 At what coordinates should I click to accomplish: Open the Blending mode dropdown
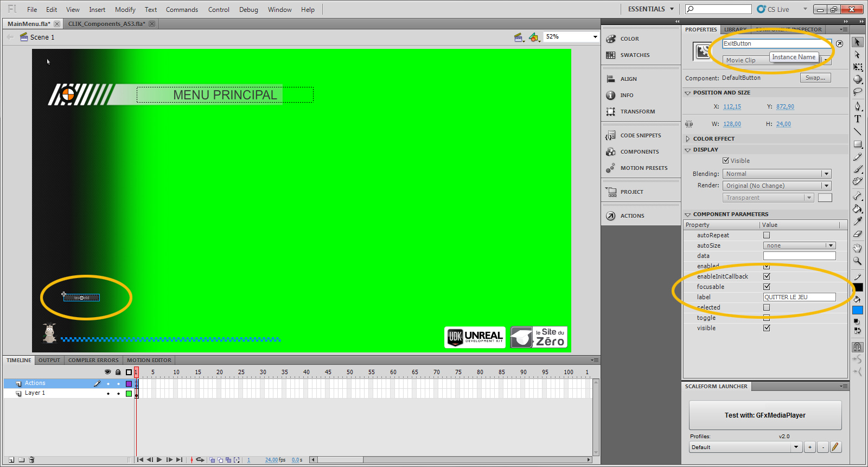(x=776, y=174)
